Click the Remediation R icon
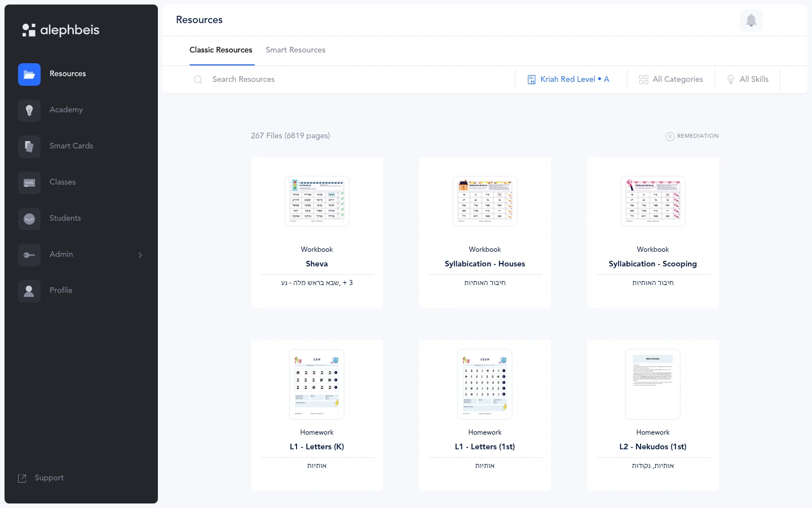The image size is (812, 508). (670, 136)
